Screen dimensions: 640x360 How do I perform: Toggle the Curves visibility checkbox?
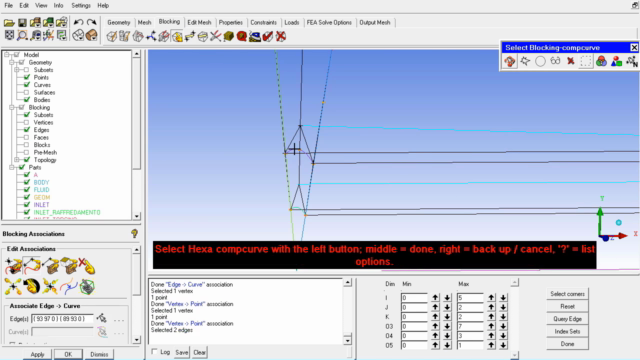[x=27, y=84]
